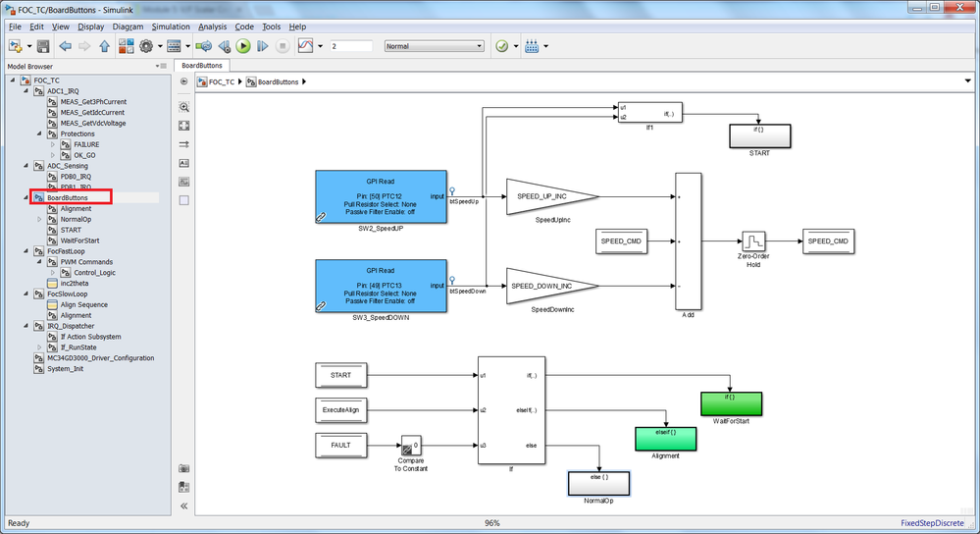Screen dimensions: 980x534
Task: Click the simulation stop time field
Action: coord(351,46)
